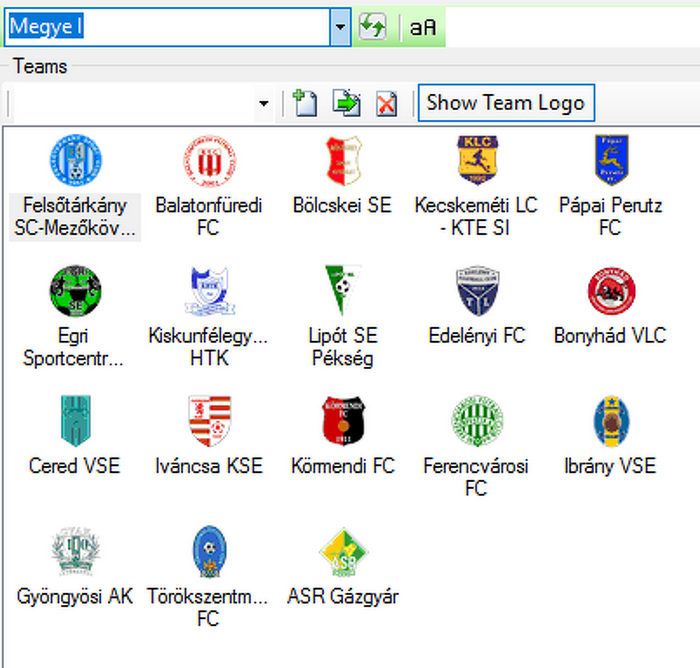Select the Körmendi FC team logo
Screen dimensions: 700x668
coord(343,421)
